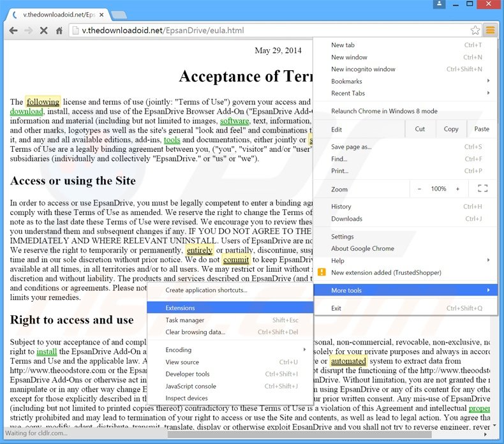
Task: Click the user profile icon in the title bar
Action: pos(439,4)
